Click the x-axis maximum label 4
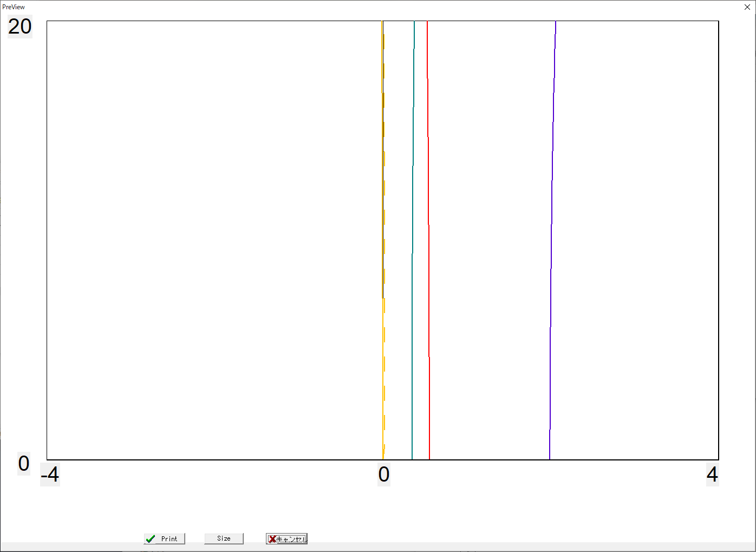 coord(712,475)
